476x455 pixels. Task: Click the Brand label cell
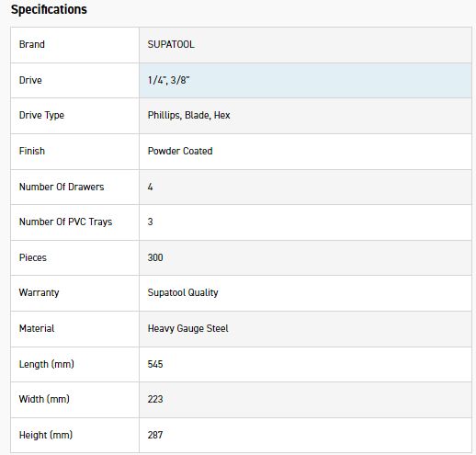point(74,45)
